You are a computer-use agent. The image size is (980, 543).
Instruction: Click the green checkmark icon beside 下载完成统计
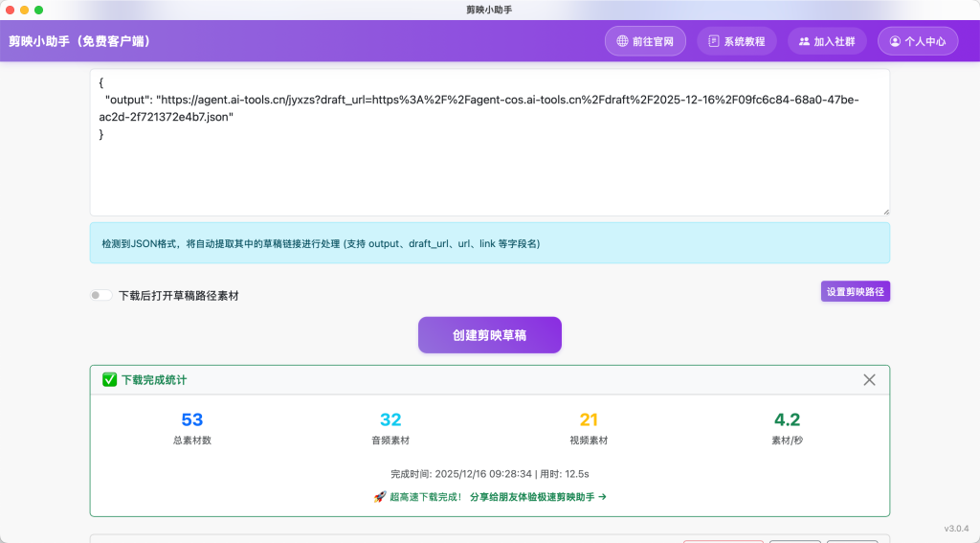[109, 380]
